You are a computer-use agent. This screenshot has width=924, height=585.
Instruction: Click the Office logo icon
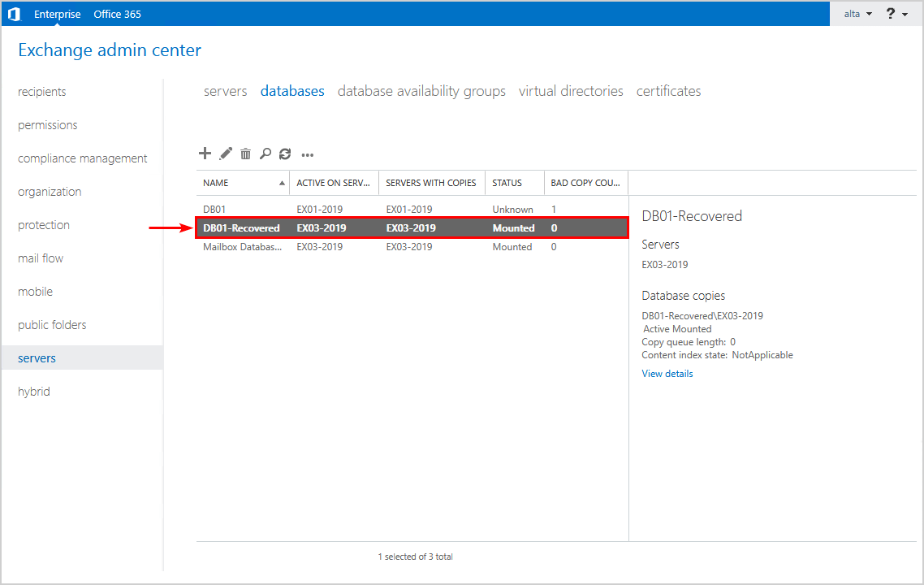coord(13,14)
